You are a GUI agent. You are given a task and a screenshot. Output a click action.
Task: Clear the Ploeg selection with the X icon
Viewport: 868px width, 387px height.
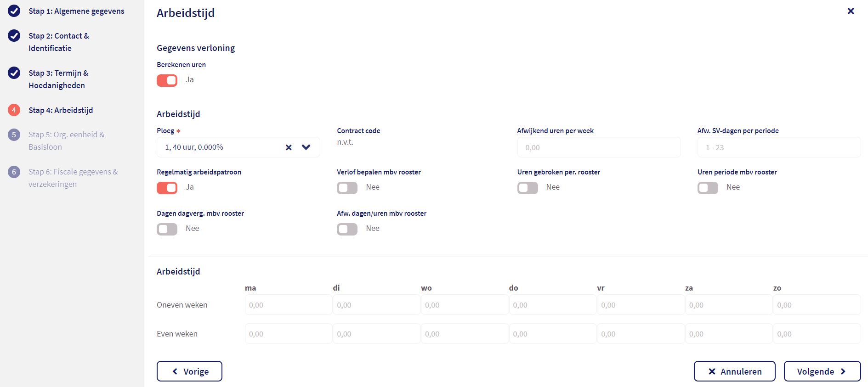tap(289, 147)
